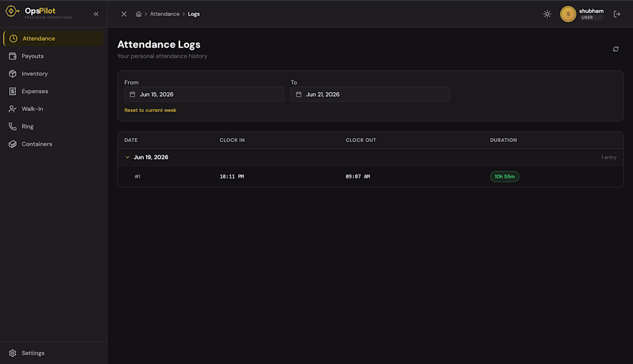Click the Attendance Logs heading

click(159, 44)
